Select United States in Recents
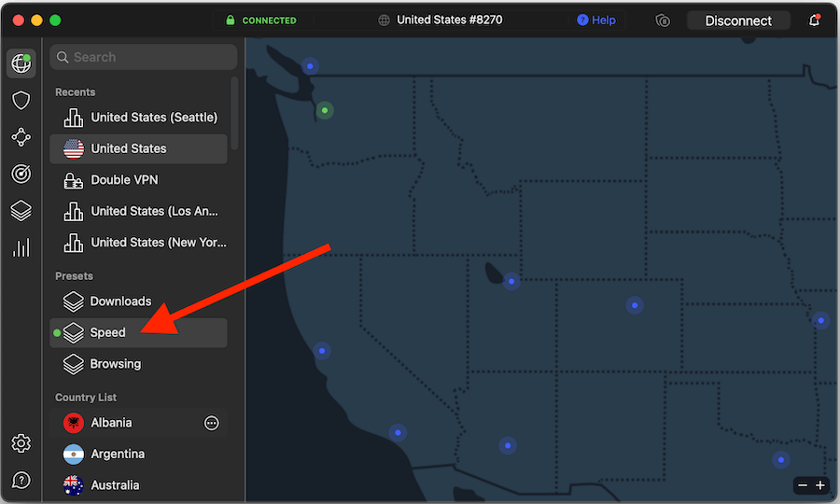 pos(138,149)
